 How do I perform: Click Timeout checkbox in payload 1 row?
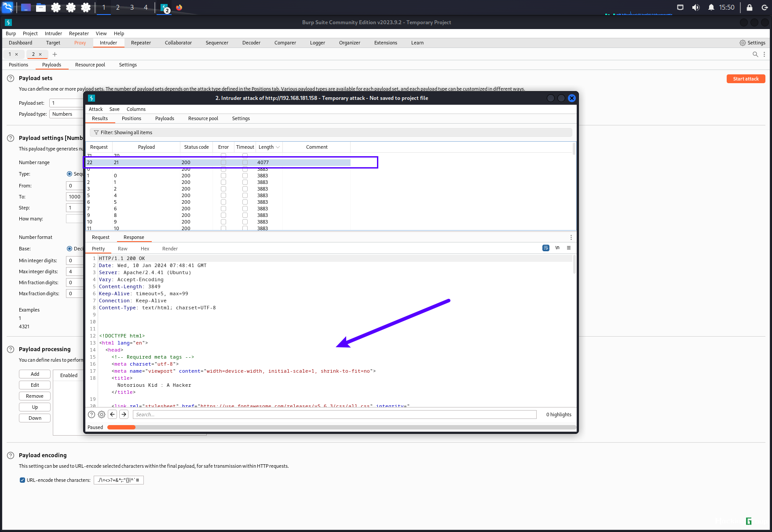pos(245,182)
